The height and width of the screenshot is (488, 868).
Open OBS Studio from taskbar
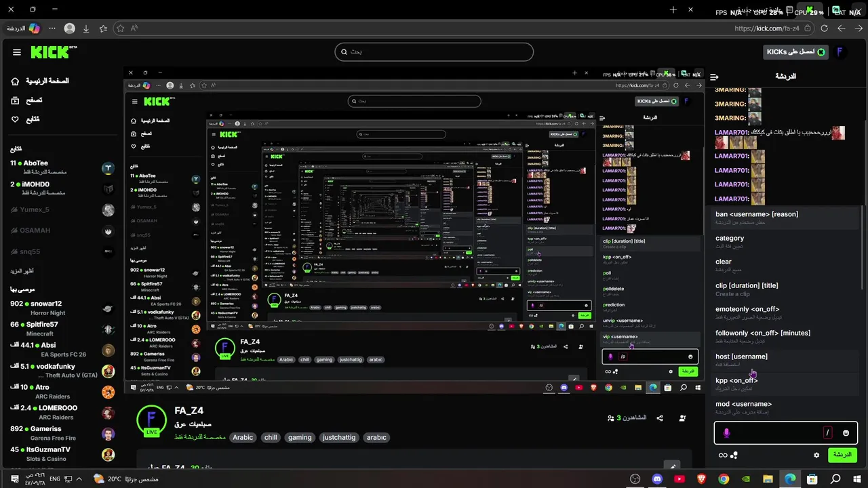(x=635, y=479)
